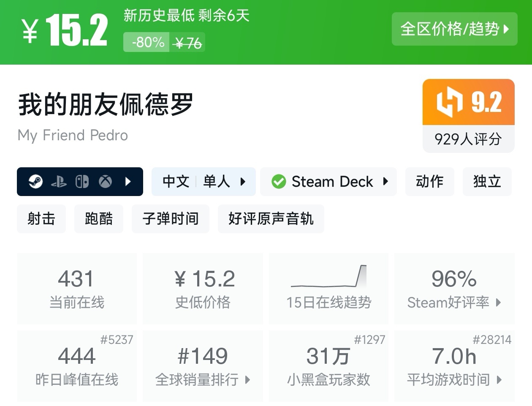Select the Steam platform icon
This screenshot has height=406, width=532.
tap(36, 182)
